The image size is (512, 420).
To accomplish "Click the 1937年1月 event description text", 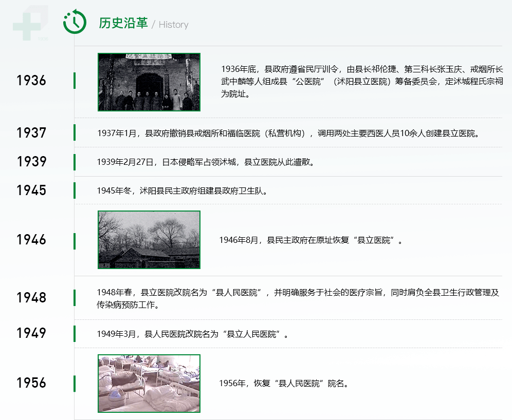I will coord(288,133).
